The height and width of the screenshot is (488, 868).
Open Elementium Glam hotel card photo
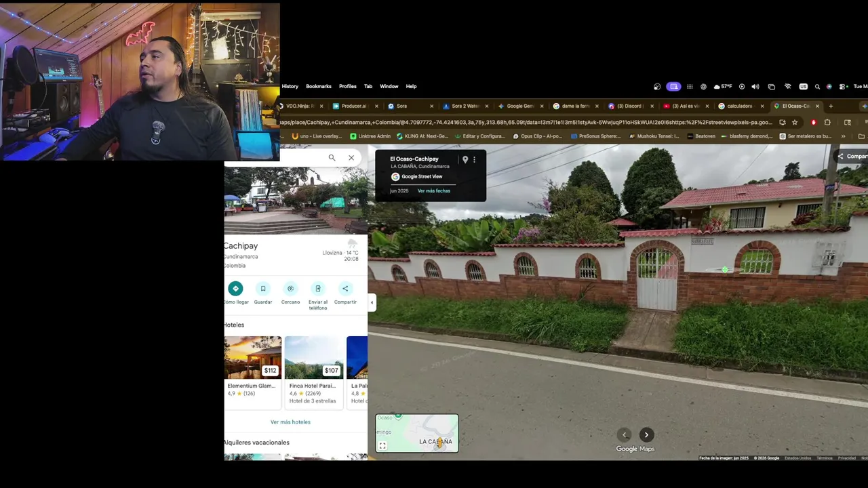point(253,357)
